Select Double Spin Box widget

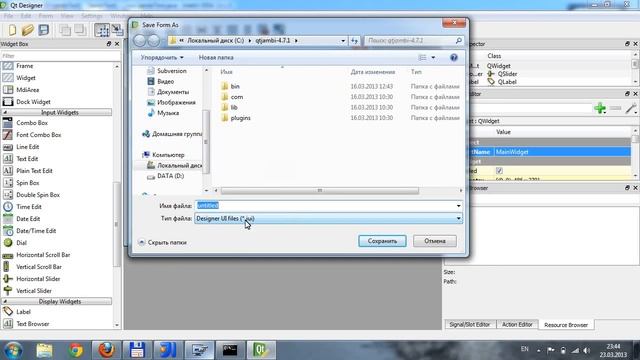coord(38,195)
